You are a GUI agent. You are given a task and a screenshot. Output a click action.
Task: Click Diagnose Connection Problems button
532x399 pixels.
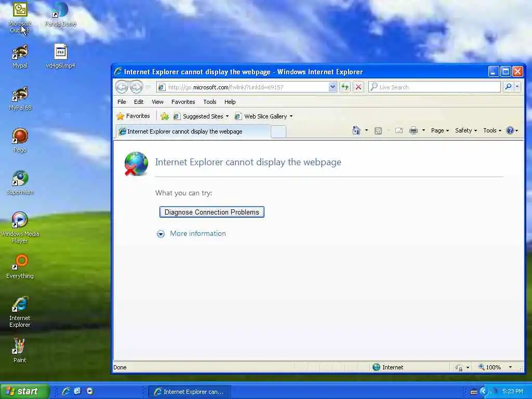coord(212,212)
